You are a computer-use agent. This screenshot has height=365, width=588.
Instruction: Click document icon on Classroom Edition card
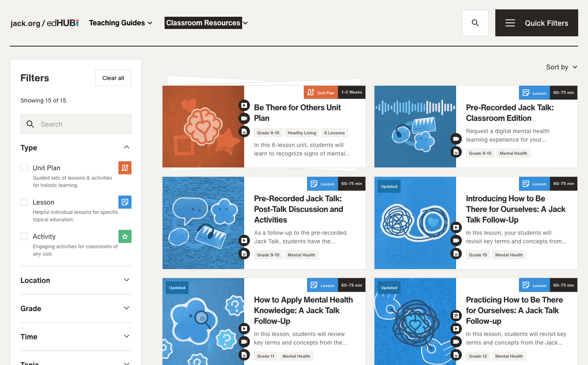click(456, 152)
